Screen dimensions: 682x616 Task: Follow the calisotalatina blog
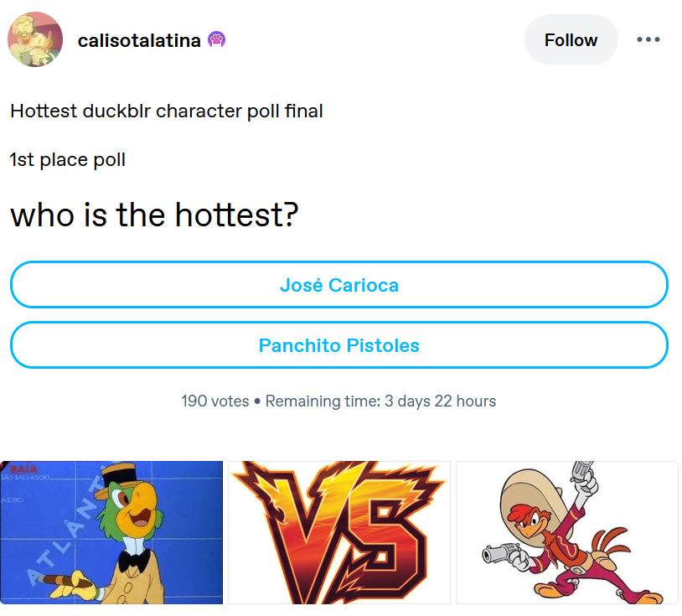point(571,39)
